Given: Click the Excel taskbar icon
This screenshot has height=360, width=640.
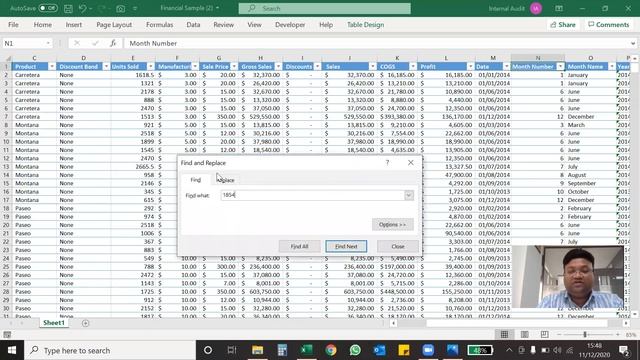Looking at the screenshot, I should pos(307,350).
